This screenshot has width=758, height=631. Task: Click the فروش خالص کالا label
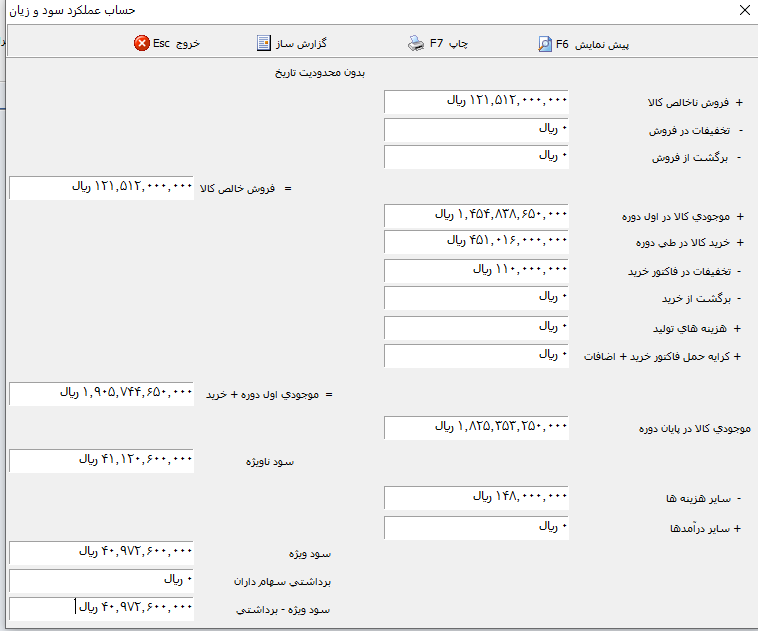237,189
